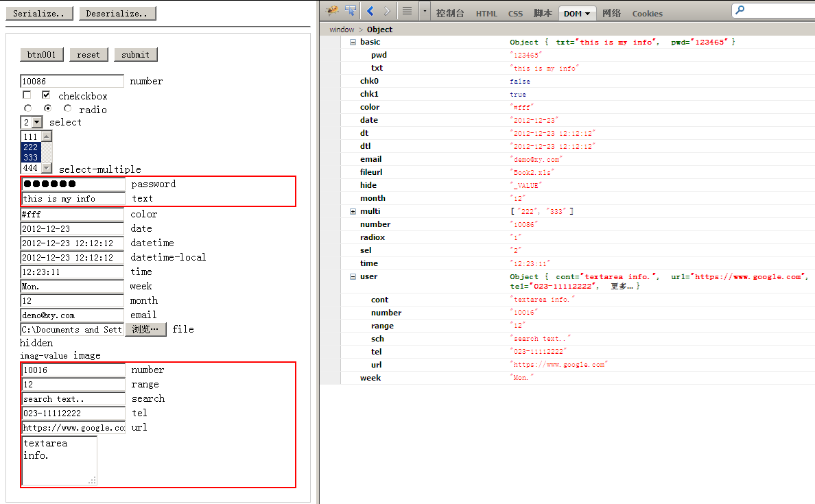Select the third radio button

(67, 108)
